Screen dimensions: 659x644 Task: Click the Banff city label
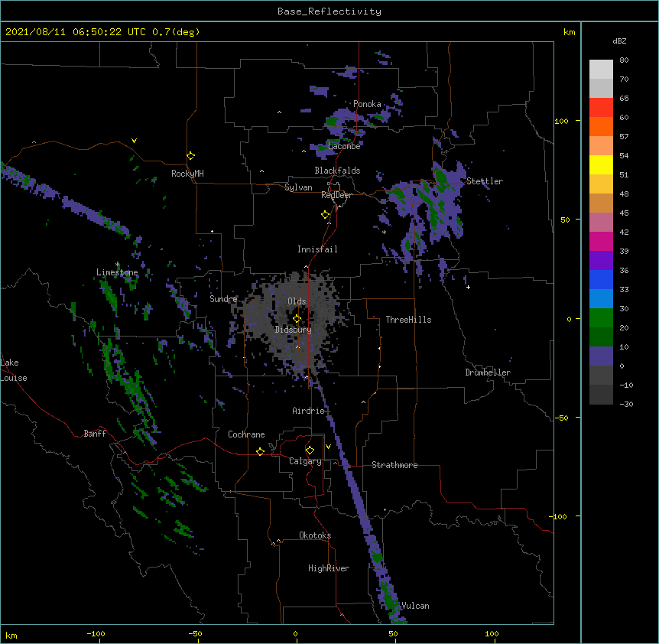tap(95, 434)
